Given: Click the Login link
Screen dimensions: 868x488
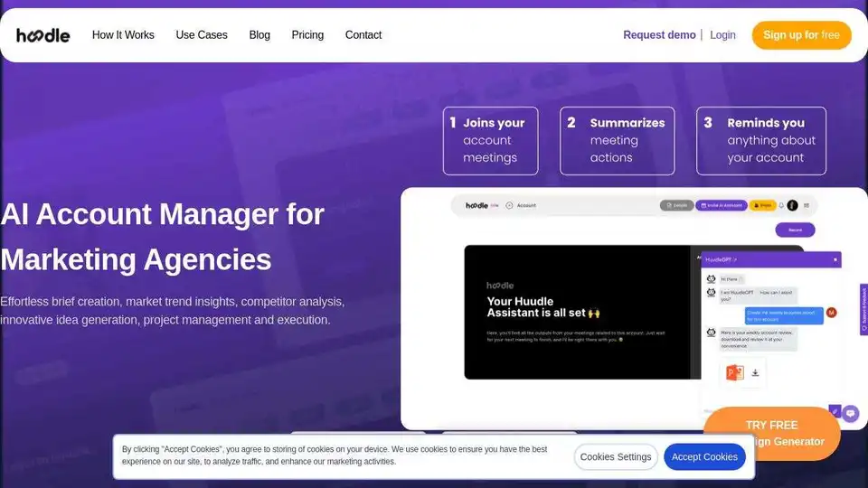Looking at the screenshot, I should 722,35.
